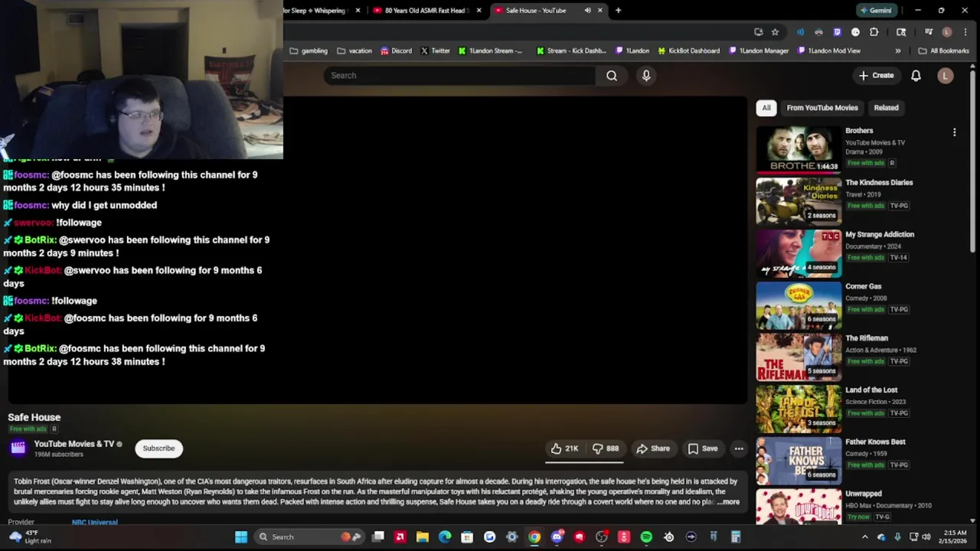Open Chrome profile avatar
Viewport: 980px width, 551px height.
tap(947, 32)
